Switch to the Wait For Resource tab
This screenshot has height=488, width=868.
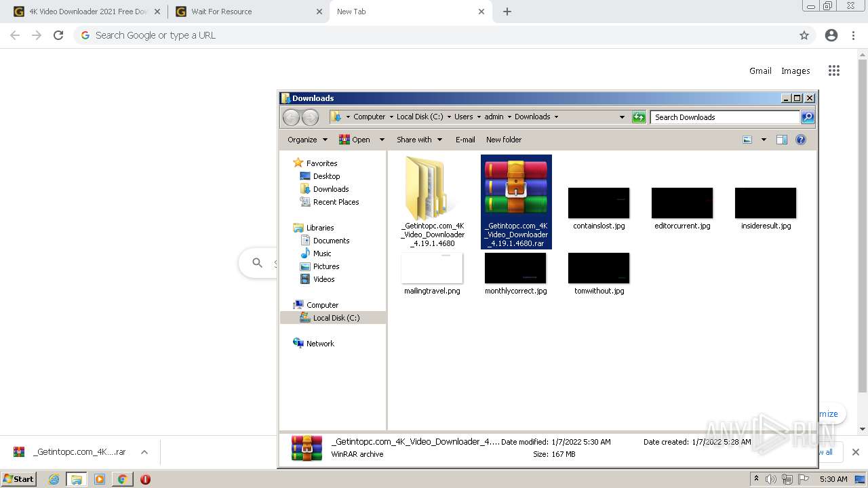pos(248,12)
